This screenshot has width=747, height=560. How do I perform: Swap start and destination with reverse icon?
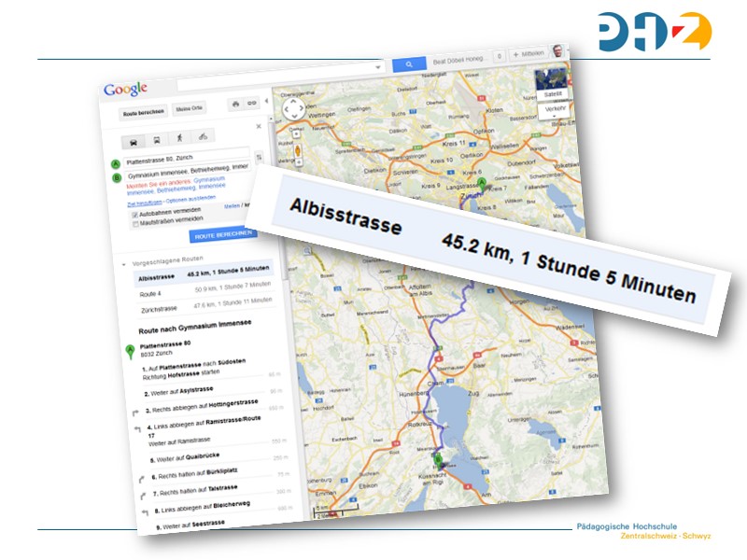259,158
